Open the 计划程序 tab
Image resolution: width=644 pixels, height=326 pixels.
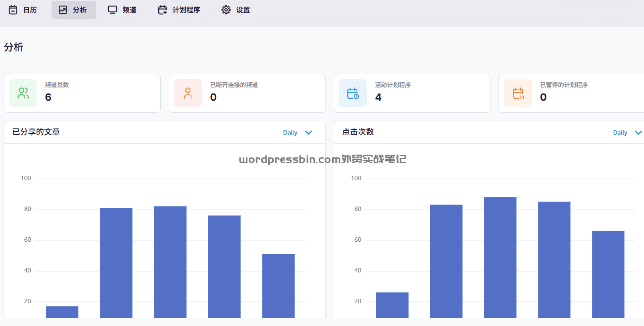pos(186,10)
